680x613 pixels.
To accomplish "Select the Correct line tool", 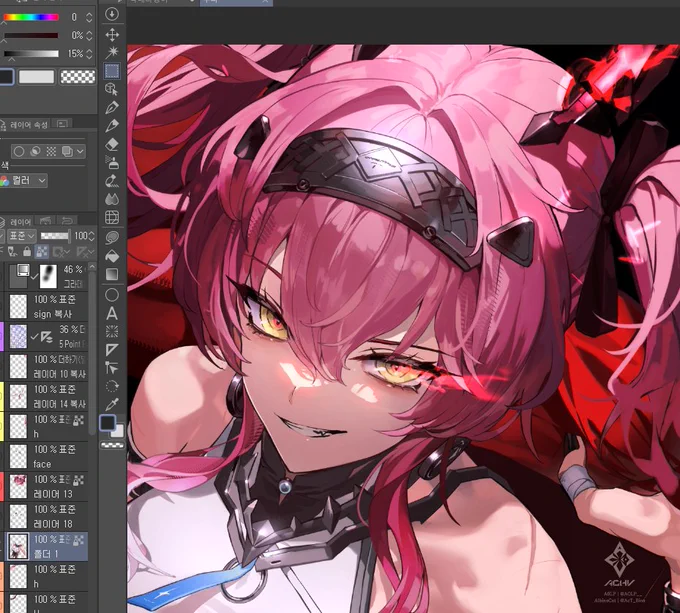I will (112, 368).
